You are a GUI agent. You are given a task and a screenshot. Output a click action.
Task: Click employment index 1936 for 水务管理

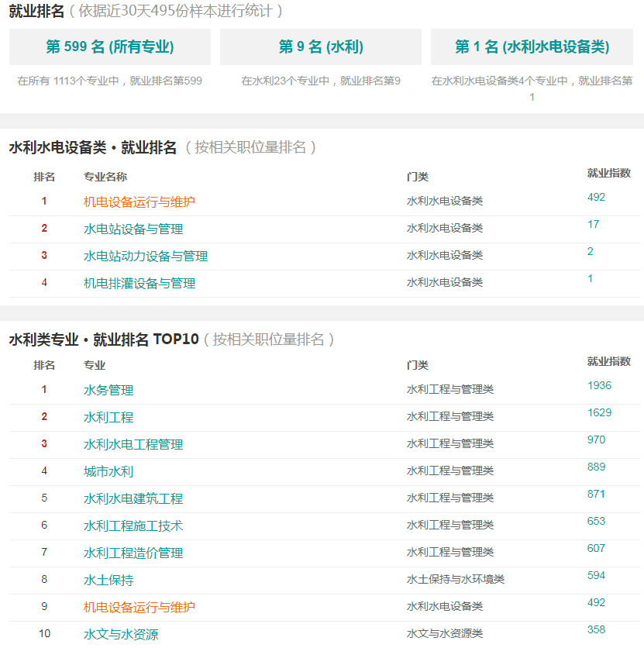[x=599, y=385]
